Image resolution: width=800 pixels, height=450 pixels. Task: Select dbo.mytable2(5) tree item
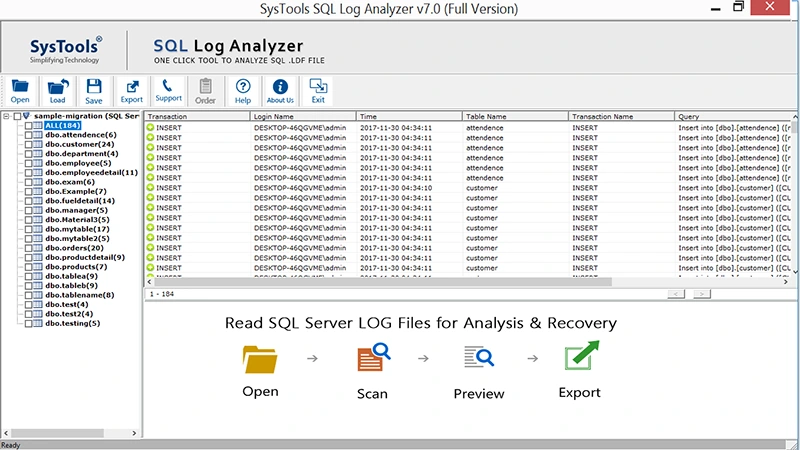coord(77,238)
